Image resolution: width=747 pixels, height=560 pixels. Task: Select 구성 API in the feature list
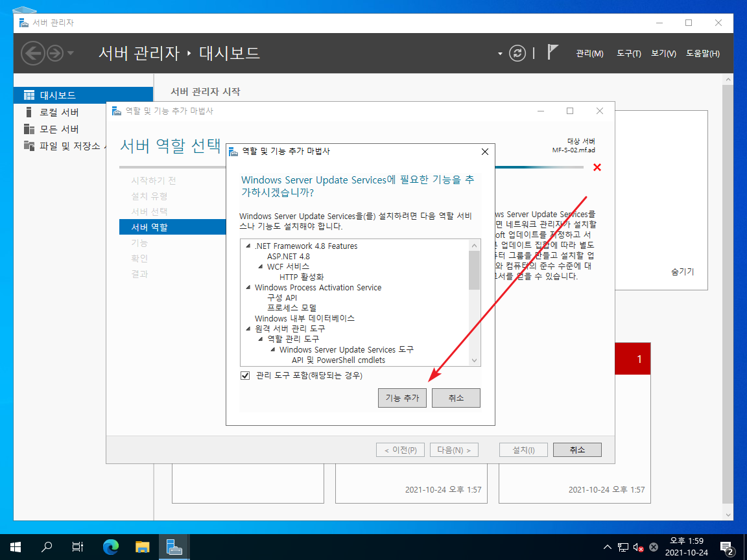(x=282, y=297)
